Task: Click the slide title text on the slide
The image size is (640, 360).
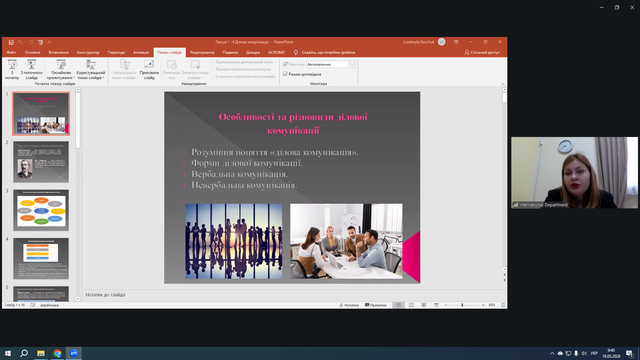Action: coord(293,124)
